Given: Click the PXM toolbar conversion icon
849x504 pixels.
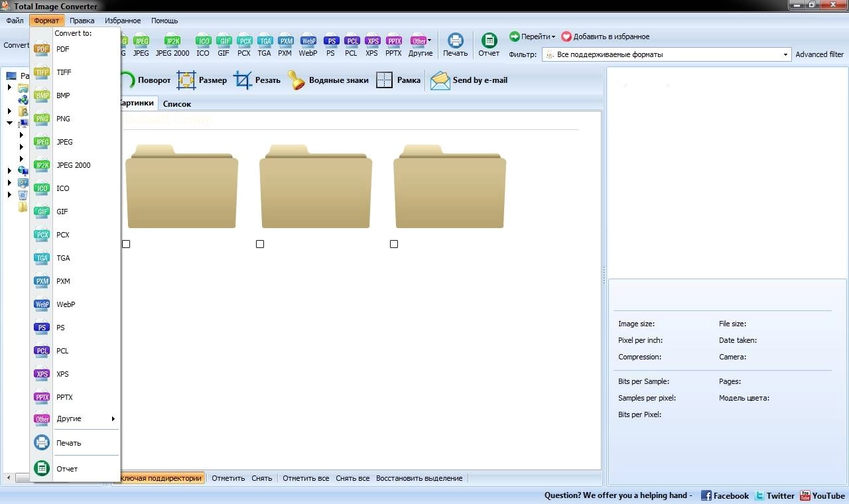Looking at the screenshot, I should click(285, 45).
